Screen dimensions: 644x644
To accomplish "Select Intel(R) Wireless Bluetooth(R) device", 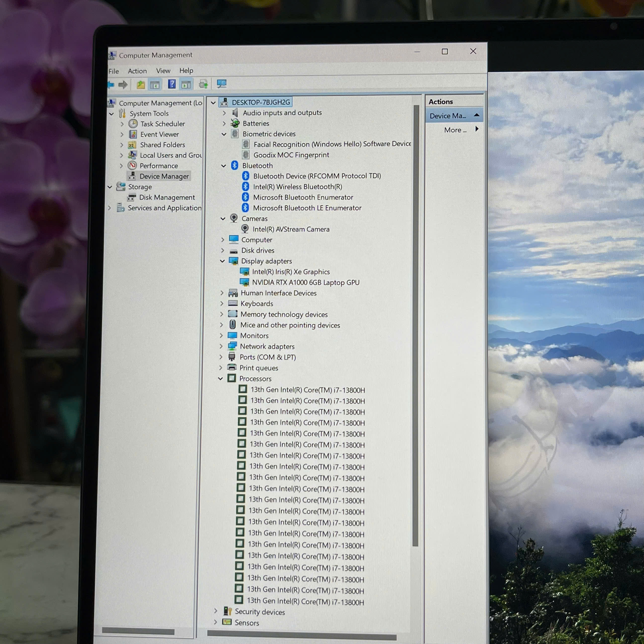I will pos(298,187).
